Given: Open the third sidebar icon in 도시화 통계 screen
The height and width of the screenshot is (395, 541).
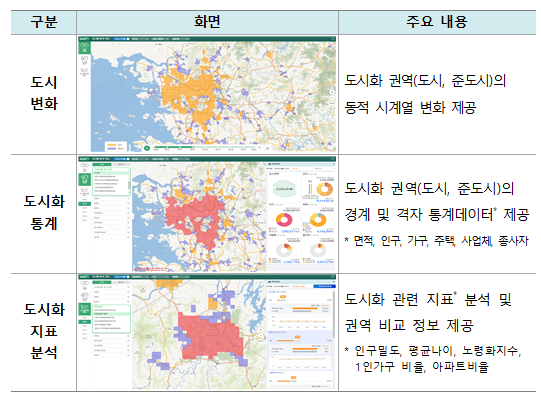Looking at the screenshot, I should pyautogui.click(x=85, y=192).
